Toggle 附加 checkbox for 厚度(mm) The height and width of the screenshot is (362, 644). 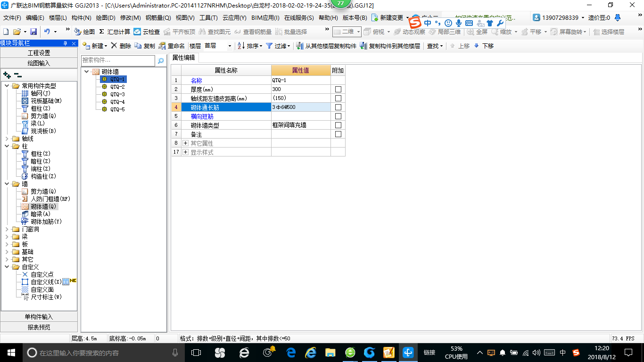click(338, 89)
